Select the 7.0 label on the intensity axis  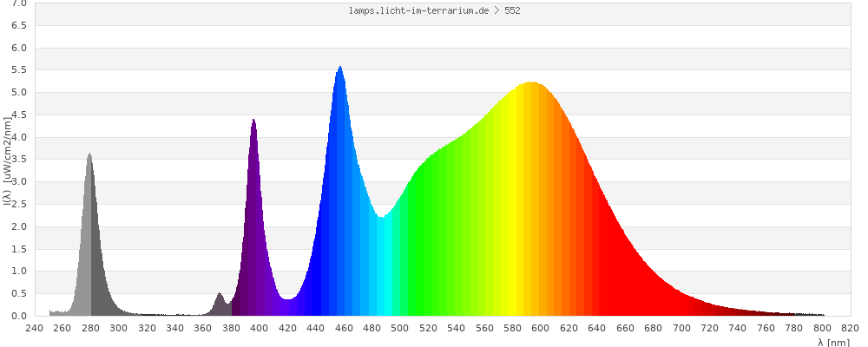17,3
